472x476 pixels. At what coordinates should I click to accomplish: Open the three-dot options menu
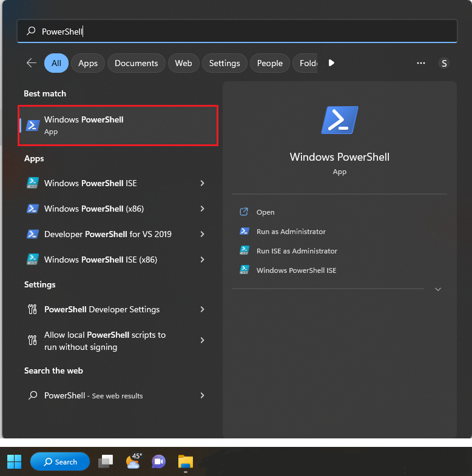coord(420,63)
